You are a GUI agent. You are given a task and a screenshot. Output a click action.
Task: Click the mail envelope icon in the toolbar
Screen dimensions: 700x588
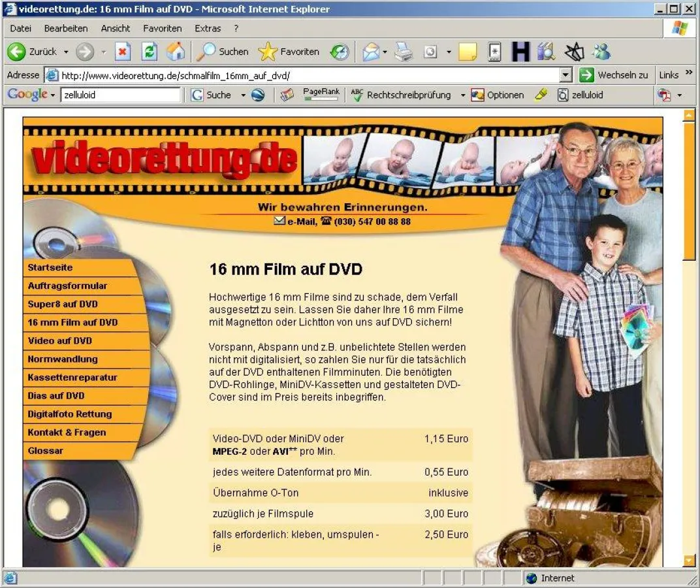click(372, 52)
